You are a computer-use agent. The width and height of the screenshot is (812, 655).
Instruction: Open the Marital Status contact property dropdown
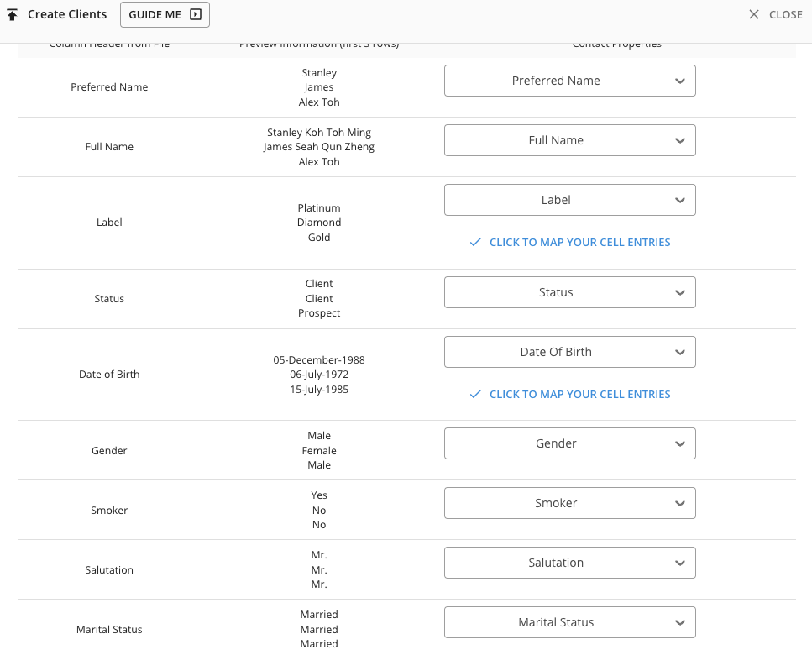[x=569, y=622]
